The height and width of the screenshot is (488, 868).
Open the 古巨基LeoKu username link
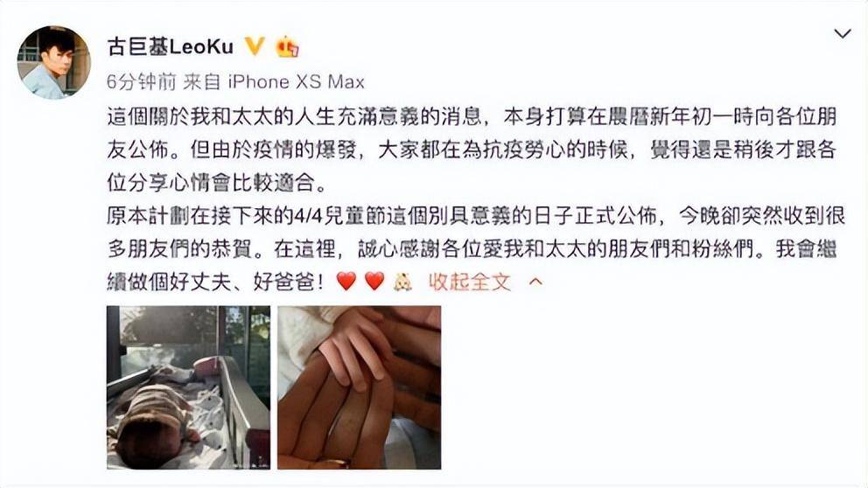(171, 46)
